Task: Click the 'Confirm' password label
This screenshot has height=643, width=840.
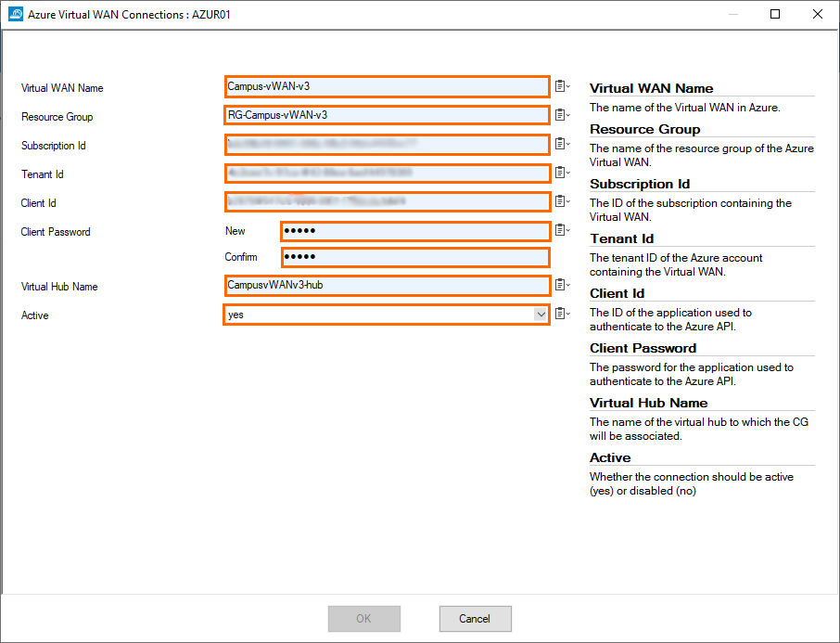Action: (x=240, y=257)
